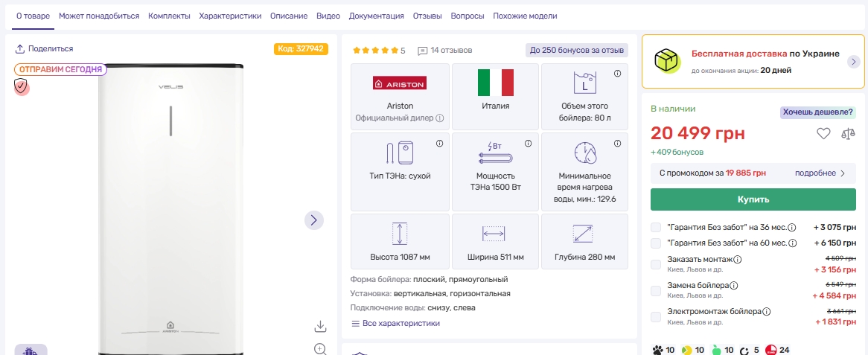Click info icon on boiler volume tile
The height and width of the screenshot is (355, 868).
coord(617,74)
